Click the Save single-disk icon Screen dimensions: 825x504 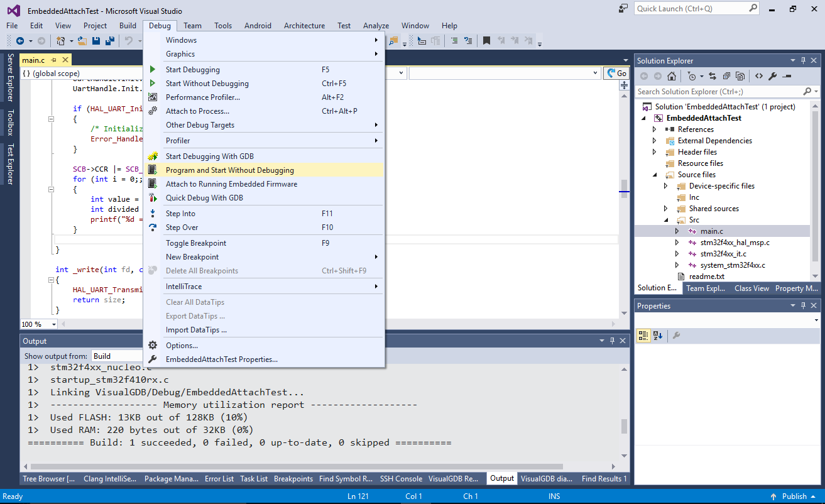click(96, 41)
